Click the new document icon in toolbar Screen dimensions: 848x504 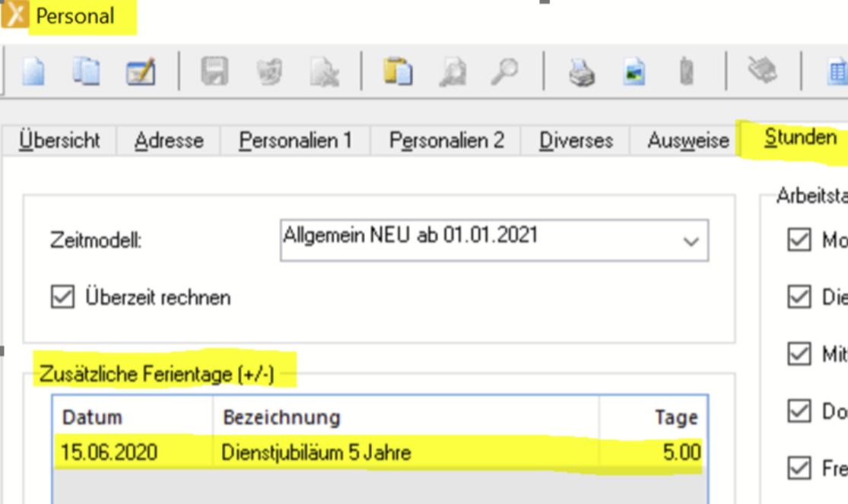coord(33,71)
